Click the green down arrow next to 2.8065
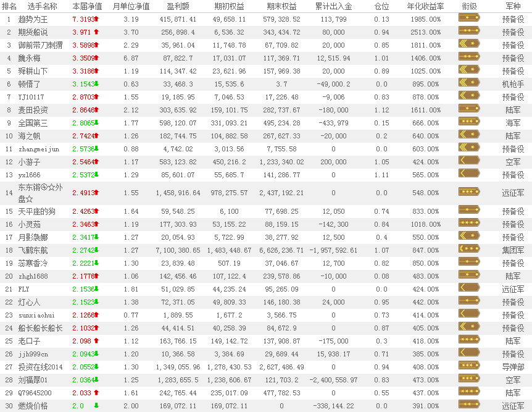The image size is (532, 412). pos(97,123)
